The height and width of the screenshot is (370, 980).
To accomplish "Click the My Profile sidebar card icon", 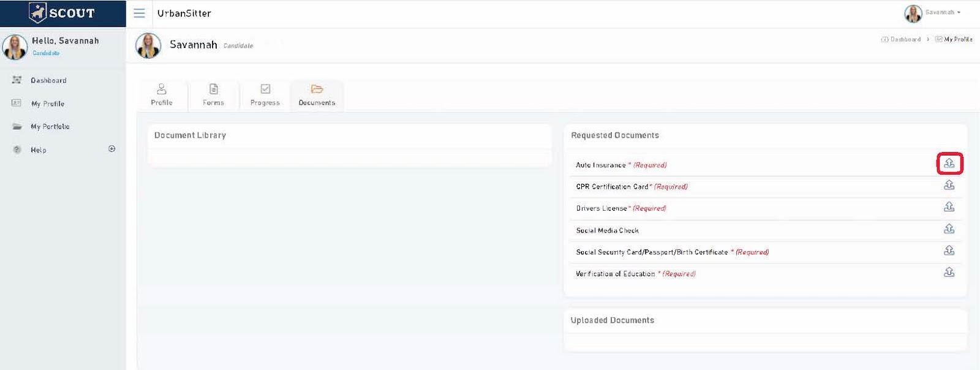I will (17, 103).
